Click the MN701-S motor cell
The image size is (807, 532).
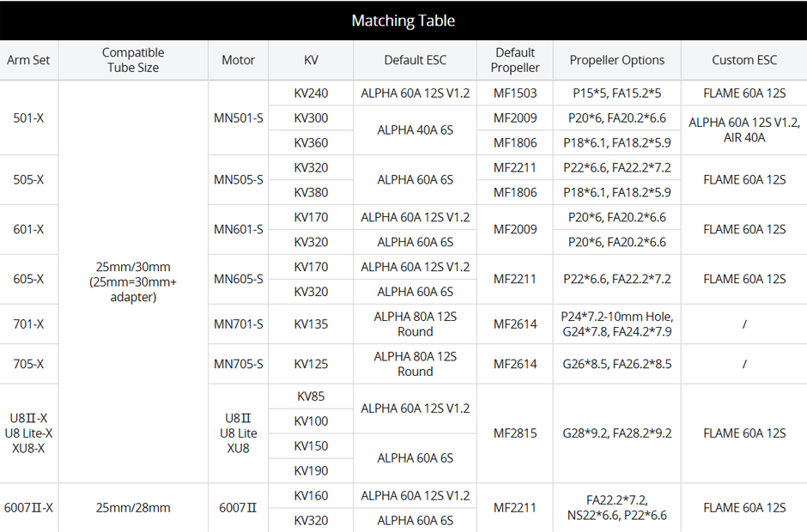click(238, 323)
